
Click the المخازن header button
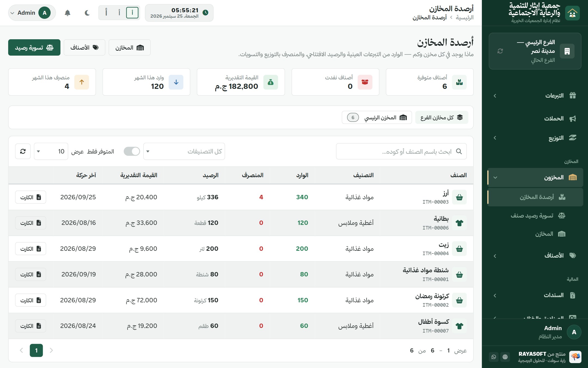pyautogui.click(x=130, y=47)
